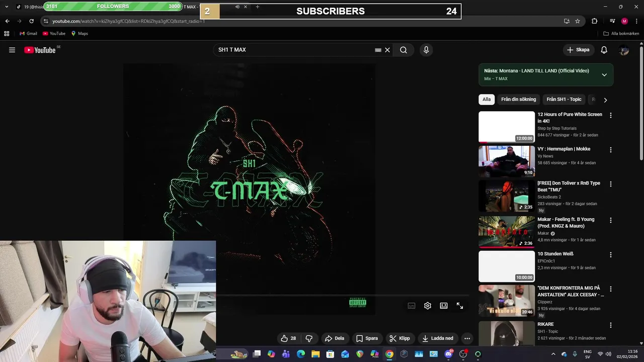The image size is (644, 362).
Task: Open options menu for VY : Hemmaplan video
Action: point(611,150)
